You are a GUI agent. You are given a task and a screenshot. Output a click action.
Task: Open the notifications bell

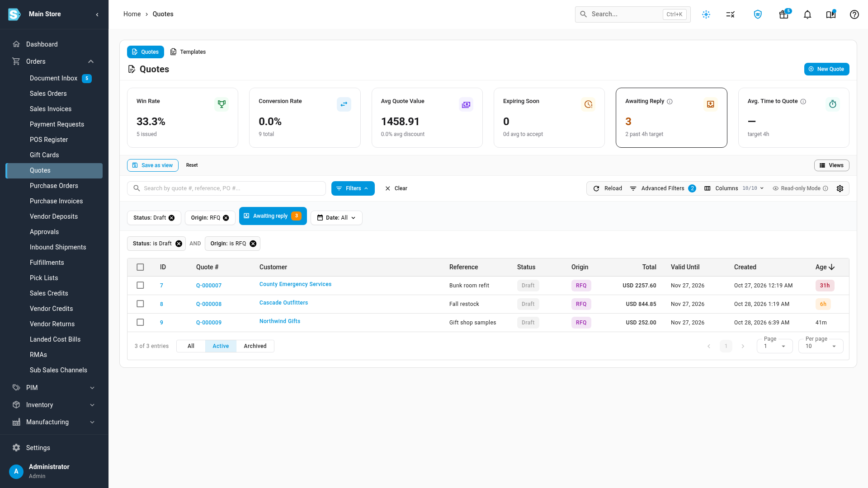[x=807, y=14]
